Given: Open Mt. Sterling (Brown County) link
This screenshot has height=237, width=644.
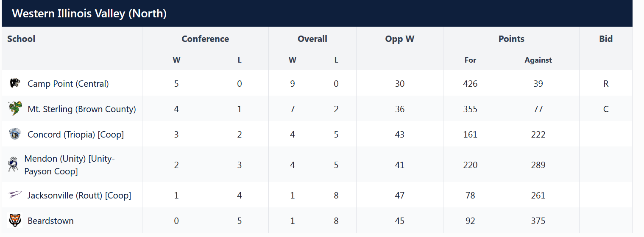Looking at the screenshot, I should click(81, 109).
